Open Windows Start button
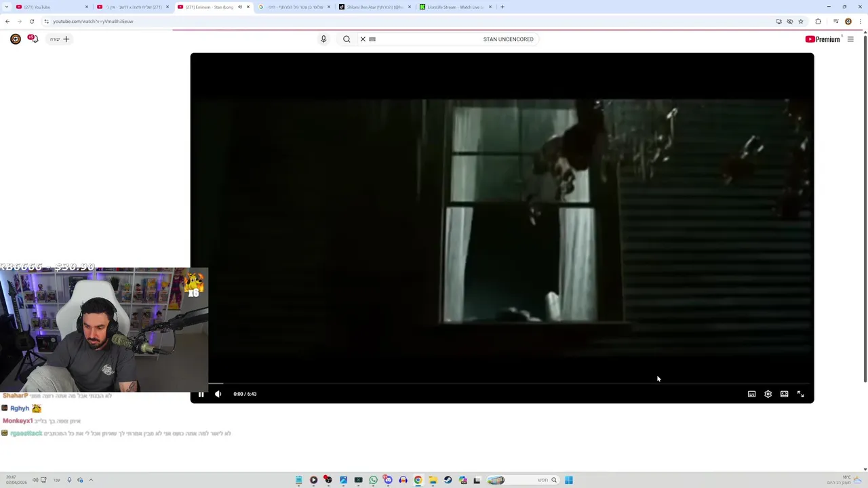Viewport: 868px width, 488px height. coord(569,480)
